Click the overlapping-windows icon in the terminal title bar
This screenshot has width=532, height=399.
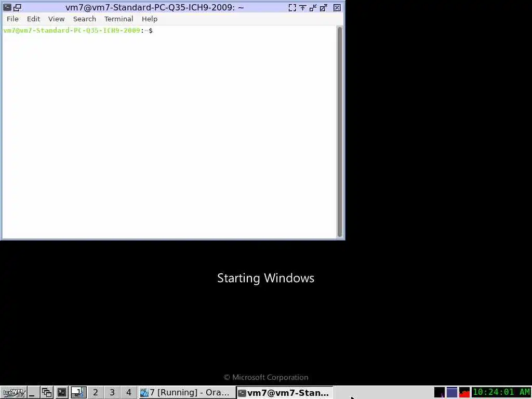[17, 7]
